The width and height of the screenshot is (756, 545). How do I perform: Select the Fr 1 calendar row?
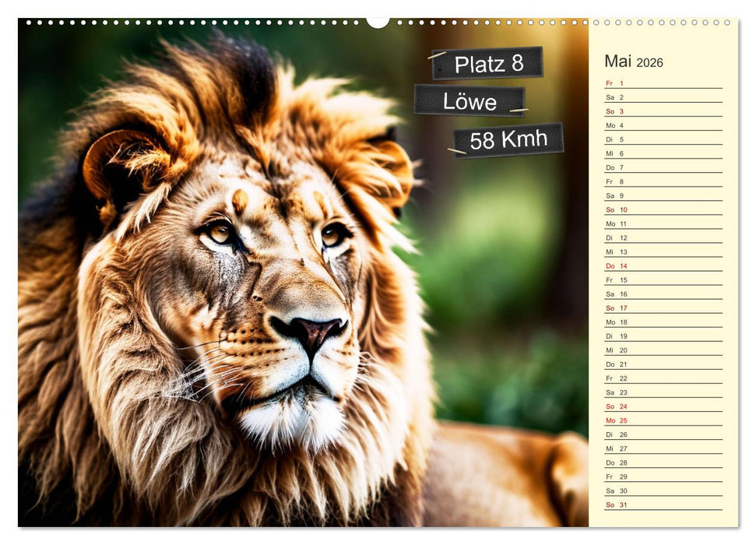(x=663, y=83)
